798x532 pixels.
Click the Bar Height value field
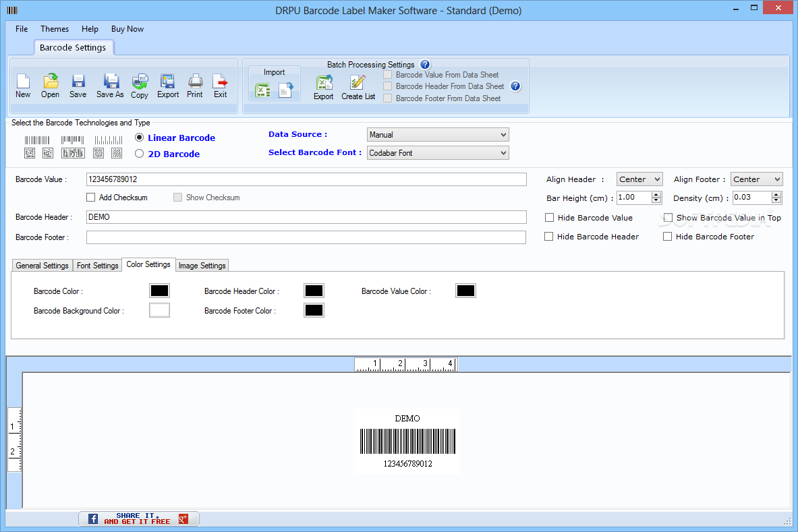[634, 198]
